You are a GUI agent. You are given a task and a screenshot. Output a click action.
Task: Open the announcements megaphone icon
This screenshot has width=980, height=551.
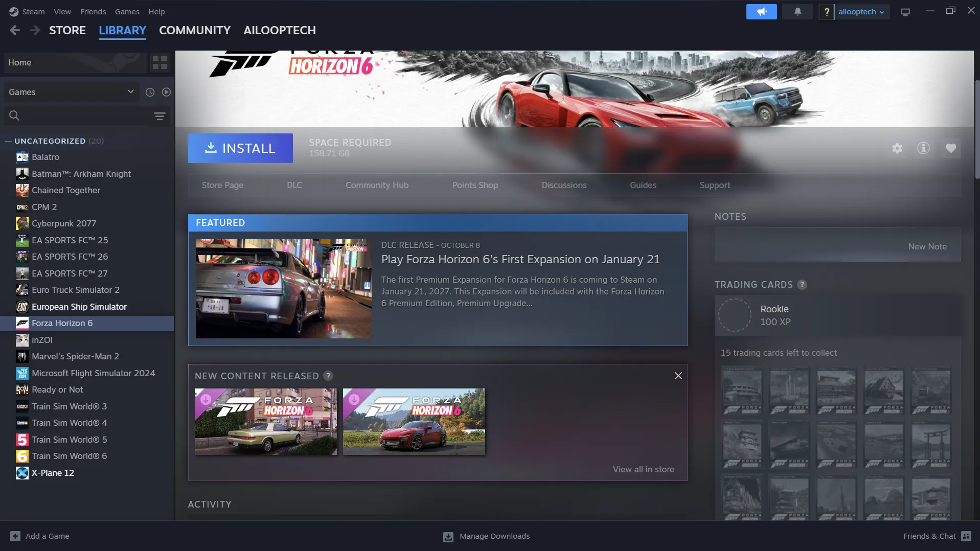[x=761, y=12]
